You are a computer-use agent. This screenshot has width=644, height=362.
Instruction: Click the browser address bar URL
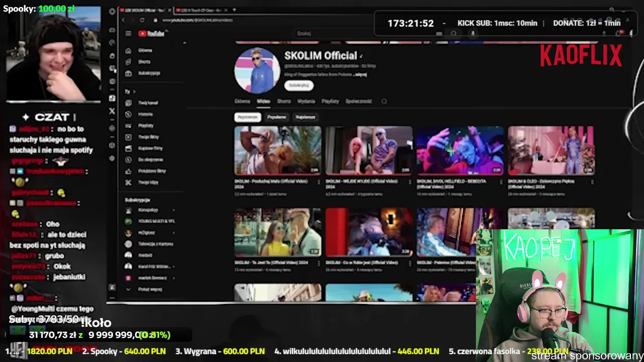click(x=199, y=20)
